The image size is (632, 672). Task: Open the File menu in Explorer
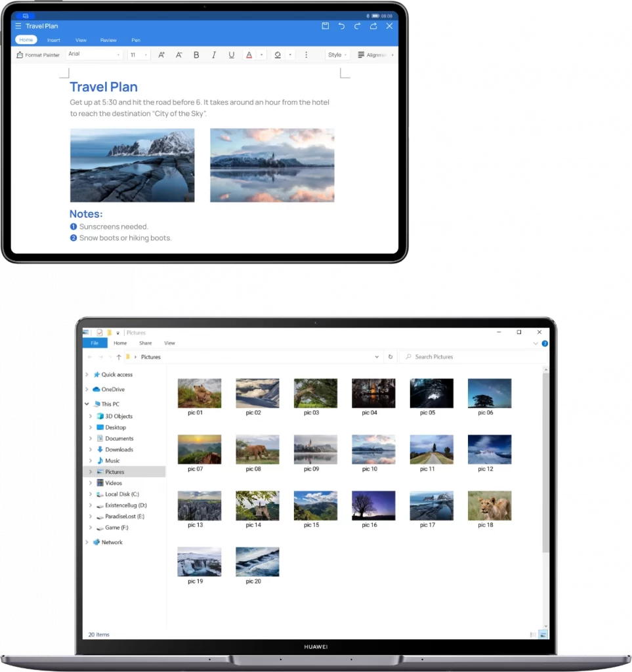point(95,343)
